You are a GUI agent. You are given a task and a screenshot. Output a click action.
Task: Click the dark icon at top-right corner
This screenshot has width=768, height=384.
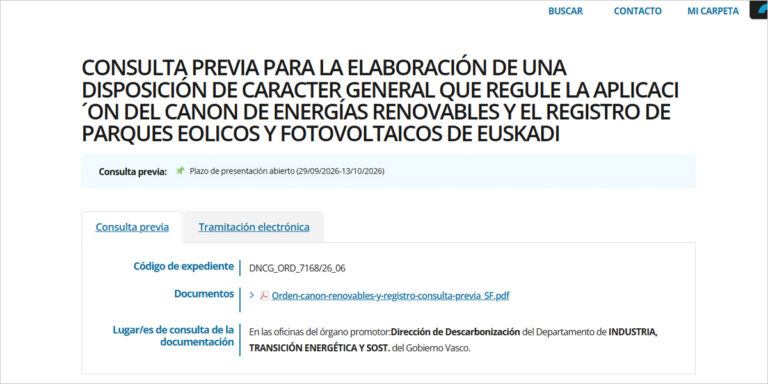click(x=759, y=10)
